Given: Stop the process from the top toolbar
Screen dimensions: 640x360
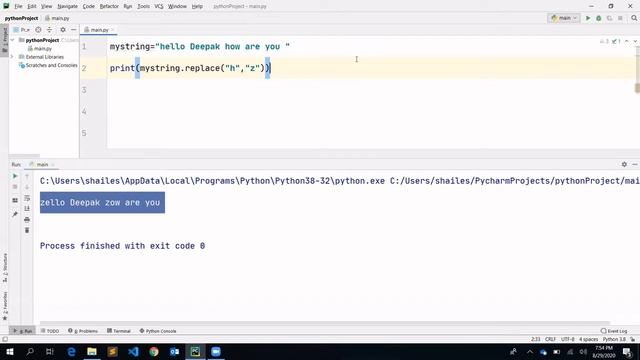Looking at the screenshot, I should (x=620, y=18).
